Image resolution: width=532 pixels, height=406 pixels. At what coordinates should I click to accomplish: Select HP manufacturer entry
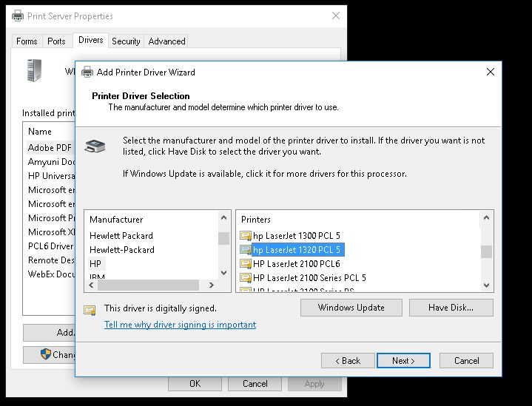click(x=95, y=263)
